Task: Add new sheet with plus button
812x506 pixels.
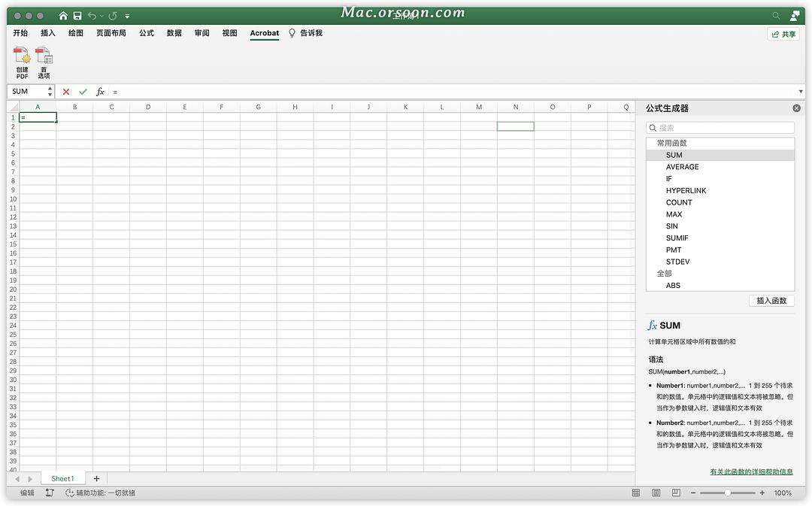Action: (x=96, y=479)
